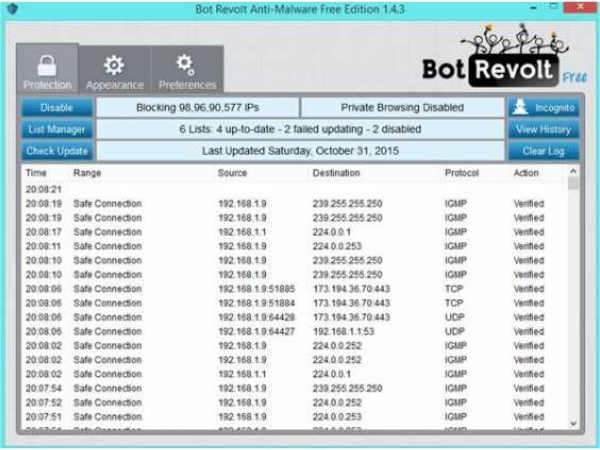Viewport: 600px width, 450px height.
Task: Select the 20:07:54 log row
Action: coord(295,388)
